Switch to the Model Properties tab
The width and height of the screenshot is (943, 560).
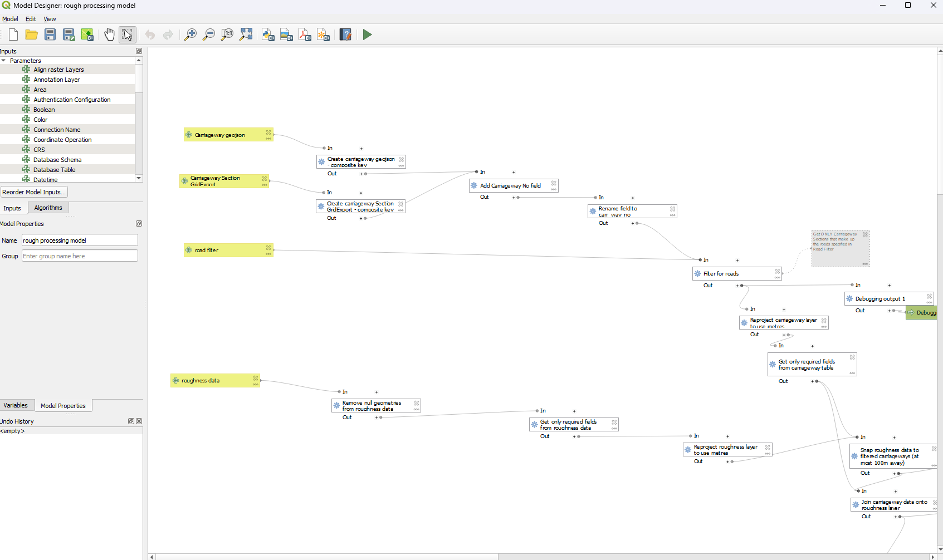click(x=63, y=406)
